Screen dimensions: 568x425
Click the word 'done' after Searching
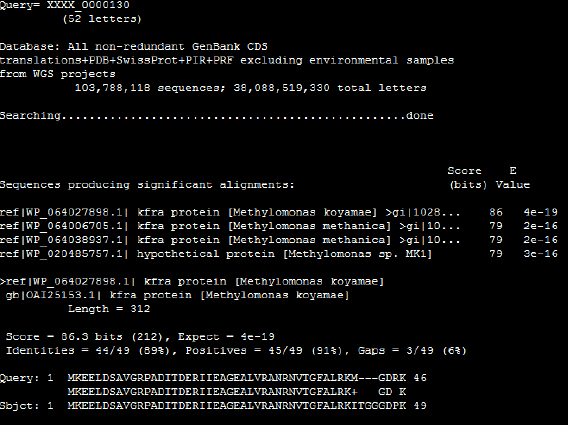click(419, 116)
